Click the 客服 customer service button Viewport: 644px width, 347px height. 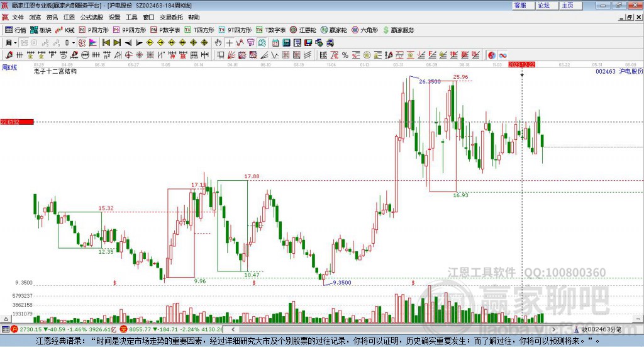pyautogui.click(x=523, y=5)
